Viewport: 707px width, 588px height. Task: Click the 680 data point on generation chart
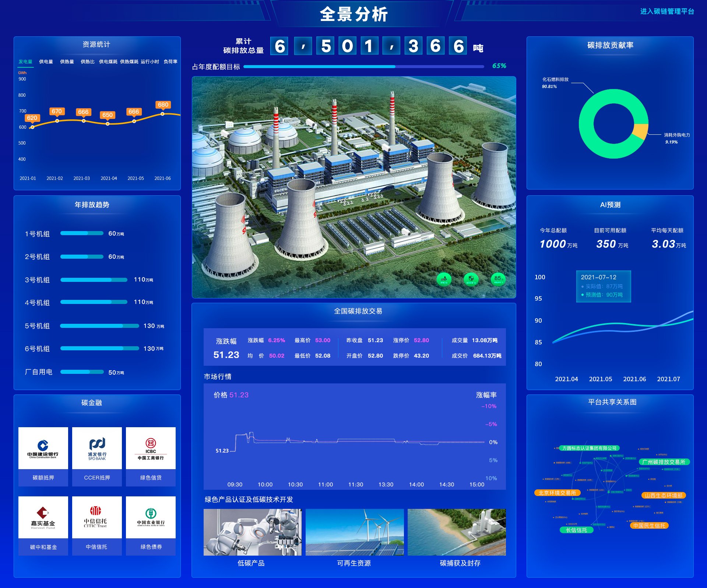click(162, 114)
